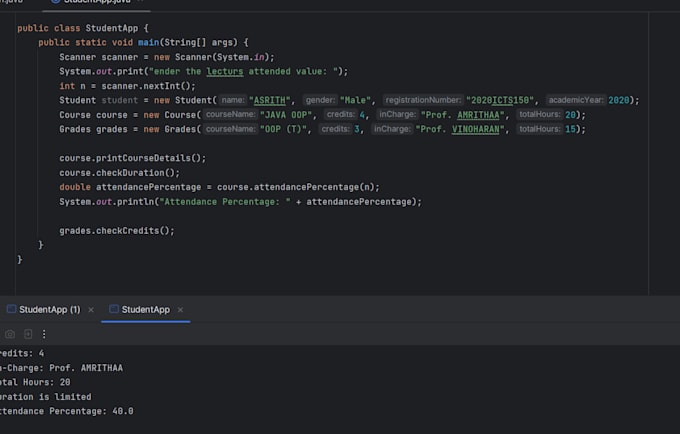Screen dimensions: 680x434
Task: Click the export output icon in run toolbar
Action: tap(28, 334)
